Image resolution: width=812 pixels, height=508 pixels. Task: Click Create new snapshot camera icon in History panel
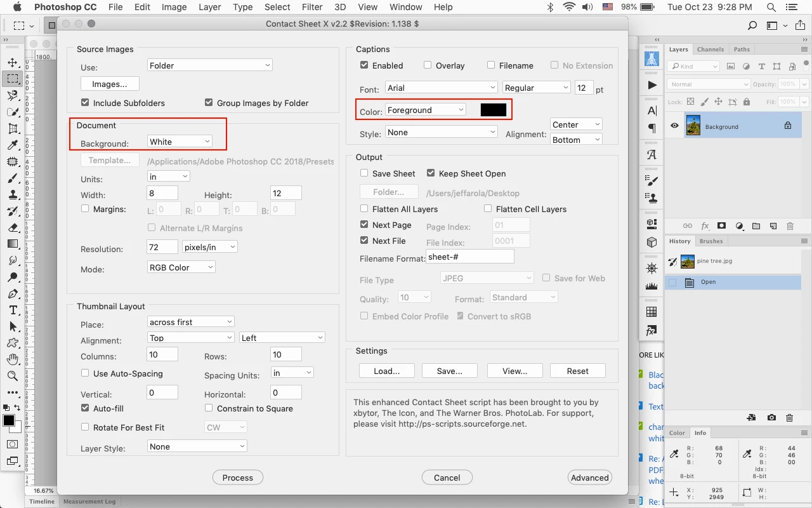coord(771,418)
